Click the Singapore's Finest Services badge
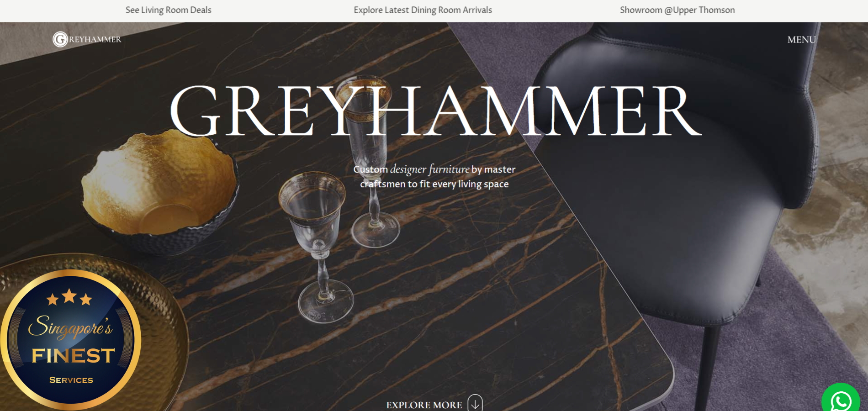This screenshot has height=411, width=868. point(70,339)
